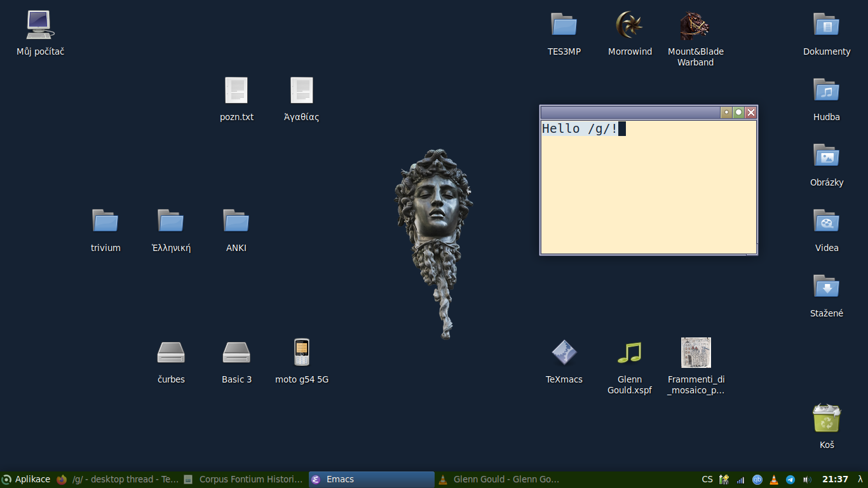Image resolution: width=868 pixels, height=488 pixels.
Task: Click the qBittorrent tray icon
Action: tap(757, 480)
